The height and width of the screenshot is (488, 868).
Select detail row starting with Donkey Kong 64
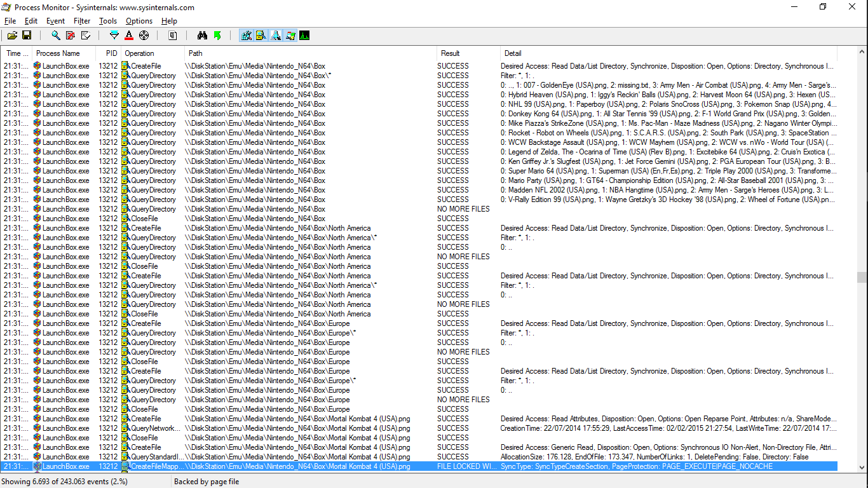click(668, 114)
